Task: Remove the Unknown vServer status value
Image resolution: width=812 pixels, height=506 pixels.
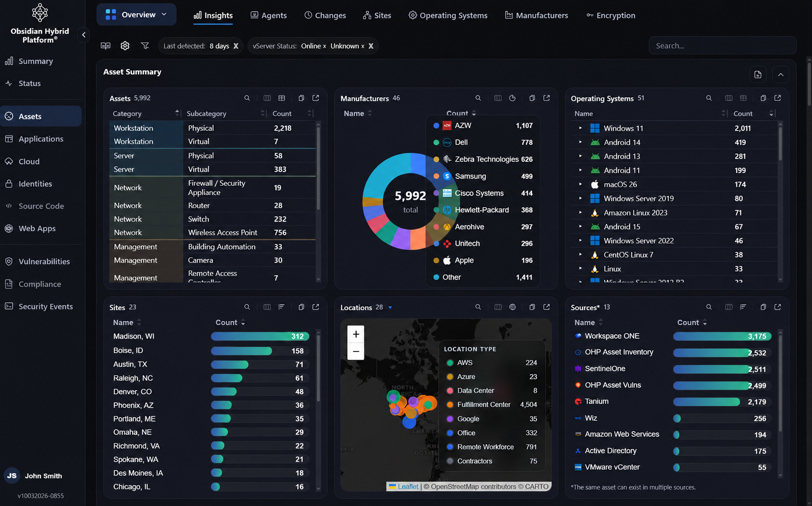Action: point(363,46)
